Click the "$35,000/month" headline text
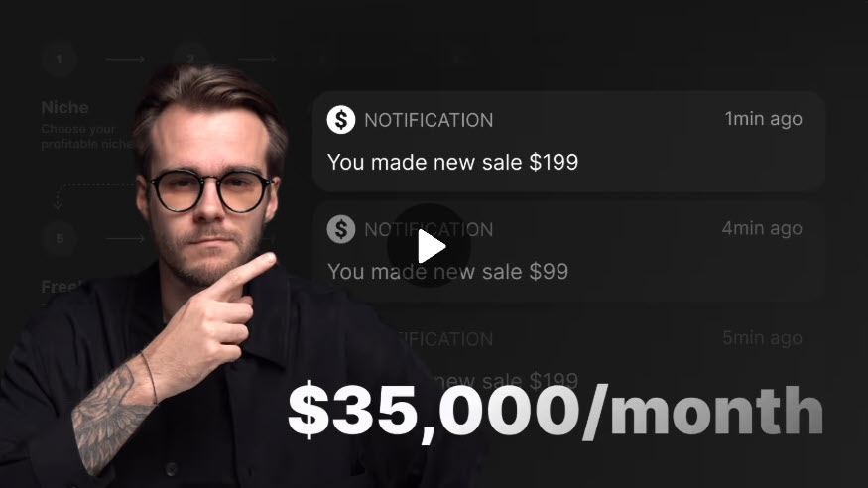This screenshot has height=488, width=868. [556, 411]
